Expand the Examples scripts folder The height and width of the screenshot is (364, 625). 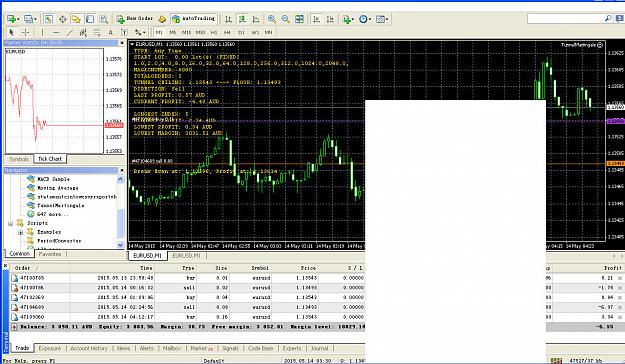click(x=20, y=232)
